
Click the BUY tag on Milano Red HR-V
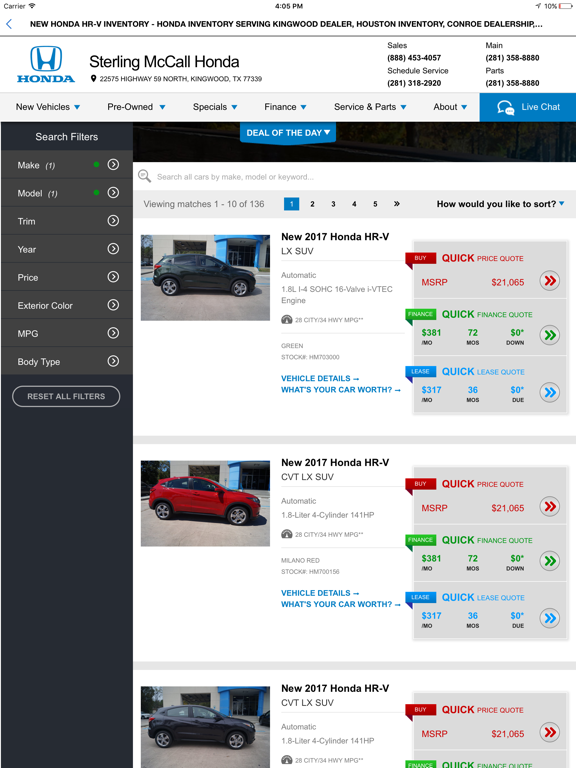pos(420,485)
